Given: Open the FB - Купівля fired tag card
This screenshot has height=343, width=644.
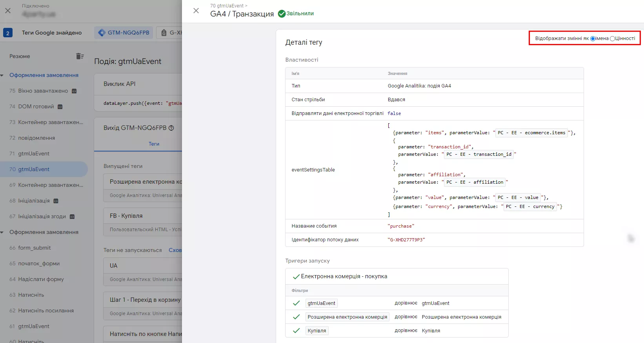Looking at the screenshot, I should pyautogui.click(x=143, y=222).
